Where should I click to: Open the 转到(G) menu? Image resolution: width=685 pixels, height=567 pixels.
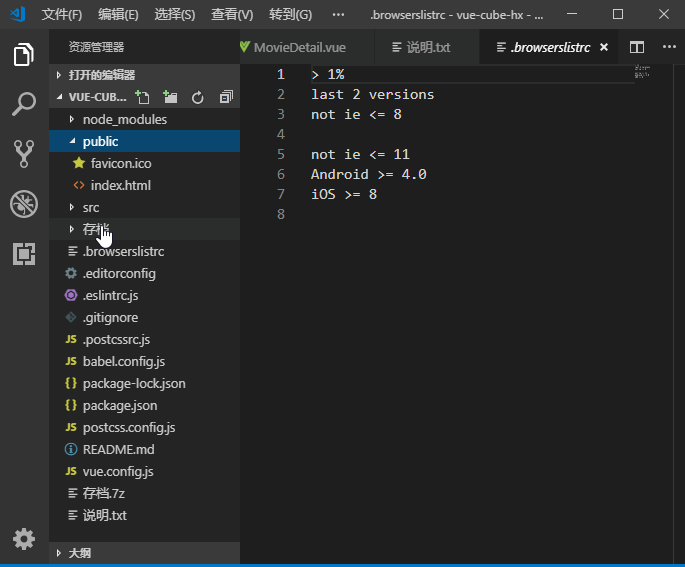tap(291, 14)
